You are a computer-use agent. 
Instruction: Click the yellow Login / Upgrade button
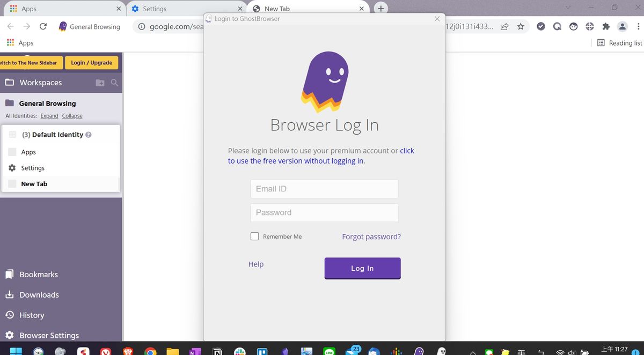tap(91, 63)
